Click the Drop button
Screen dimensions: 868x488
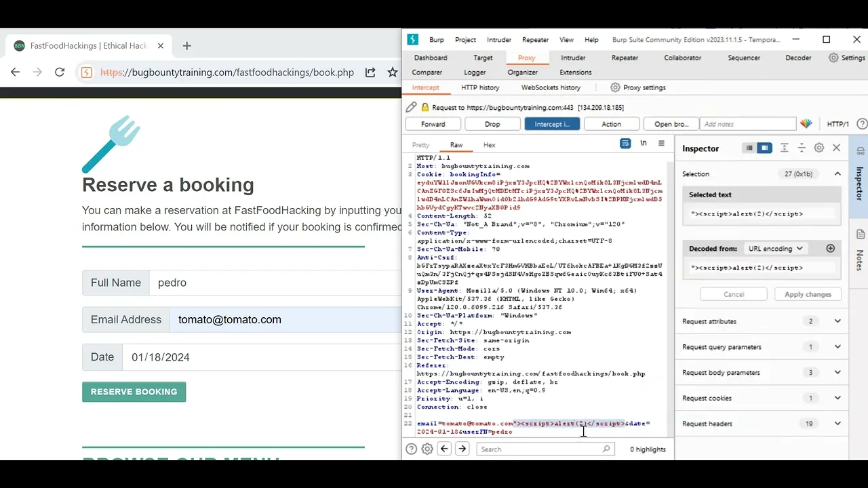tap(492, 124)
